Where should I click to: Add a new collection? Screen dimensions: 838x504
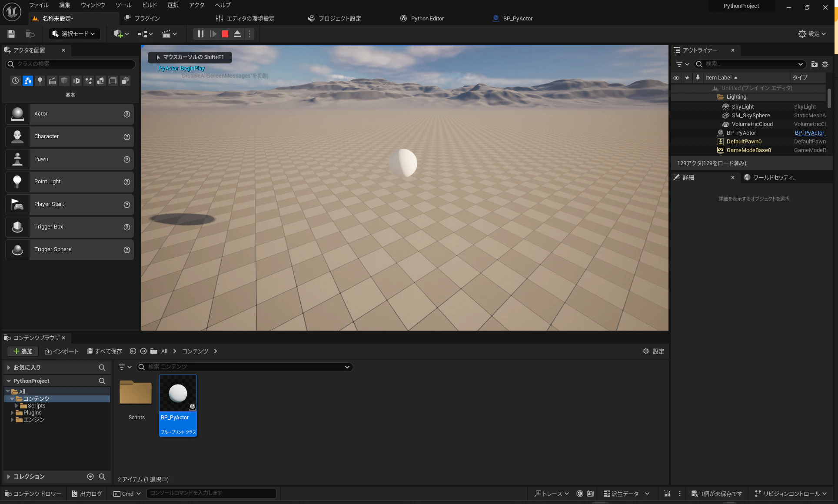(x=90, y=477)
